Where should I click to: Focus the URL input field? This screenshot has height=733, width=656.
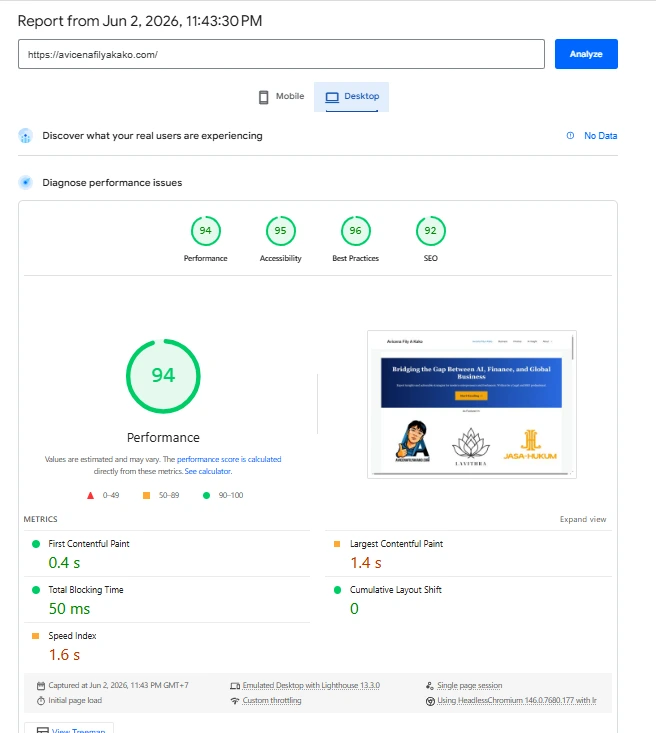click(x=281, y=54)
